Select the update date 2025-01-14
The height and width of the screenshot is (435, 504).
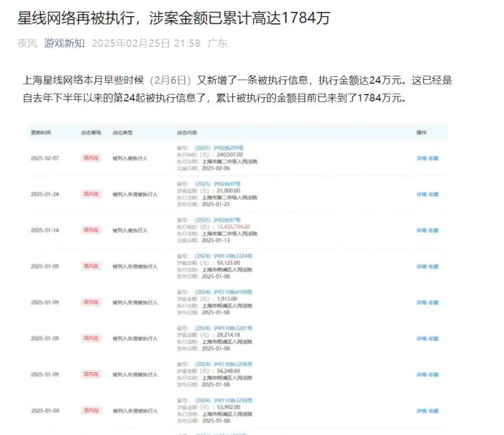45,230
